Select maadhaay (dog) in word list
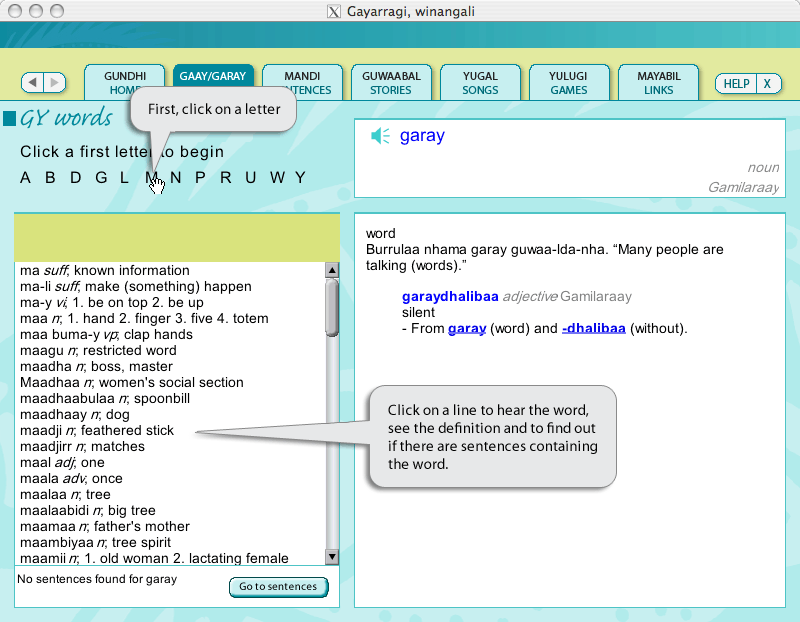Viewport: 800px width, 622px height. [x=75, y=415]
